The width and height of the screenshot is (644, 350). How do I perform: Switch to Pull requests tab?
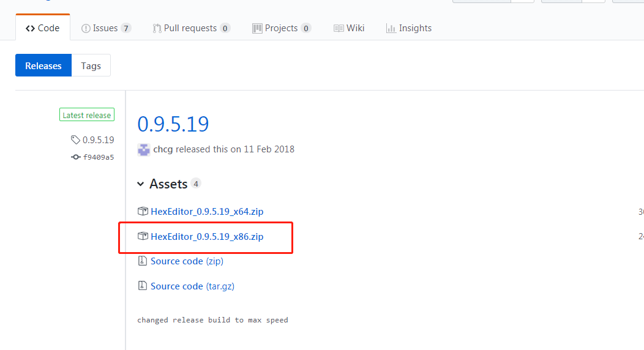191,28
